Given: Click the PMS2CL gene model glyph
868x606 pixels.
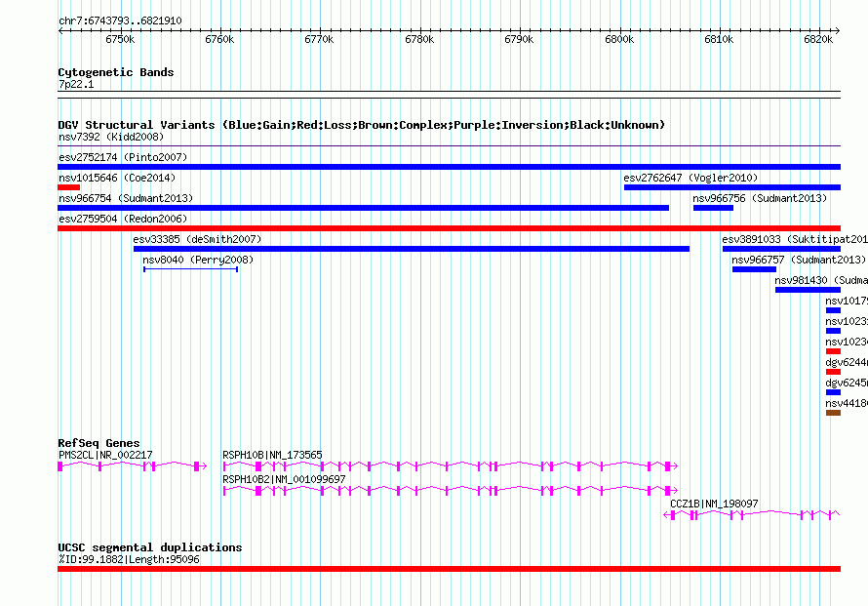Looking at the screenshot, I should (133, 466).
